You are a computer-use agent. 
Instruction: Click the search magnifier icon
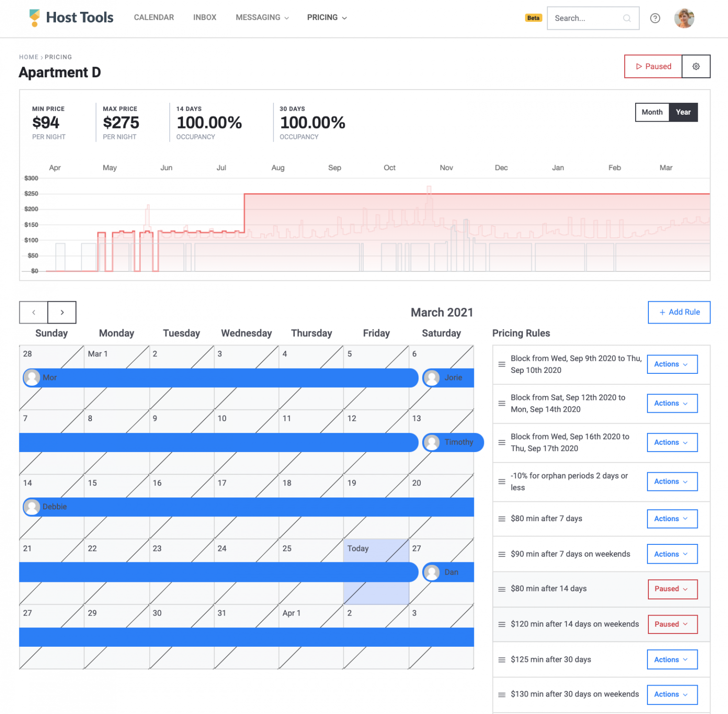(x=627, y=18)
